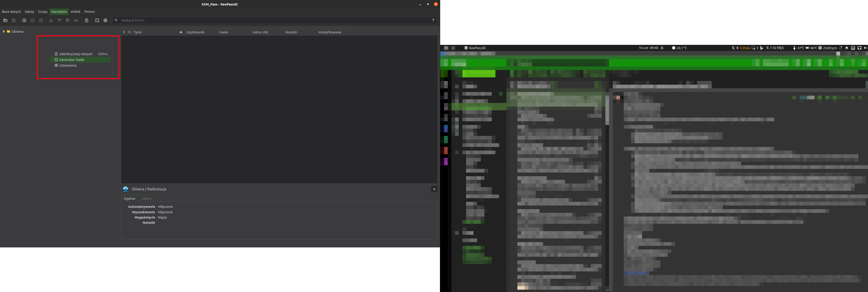Click the Bluetooth icon in system panel
The width and height of the screenshot is (868, 292).
tap(737, 48)
